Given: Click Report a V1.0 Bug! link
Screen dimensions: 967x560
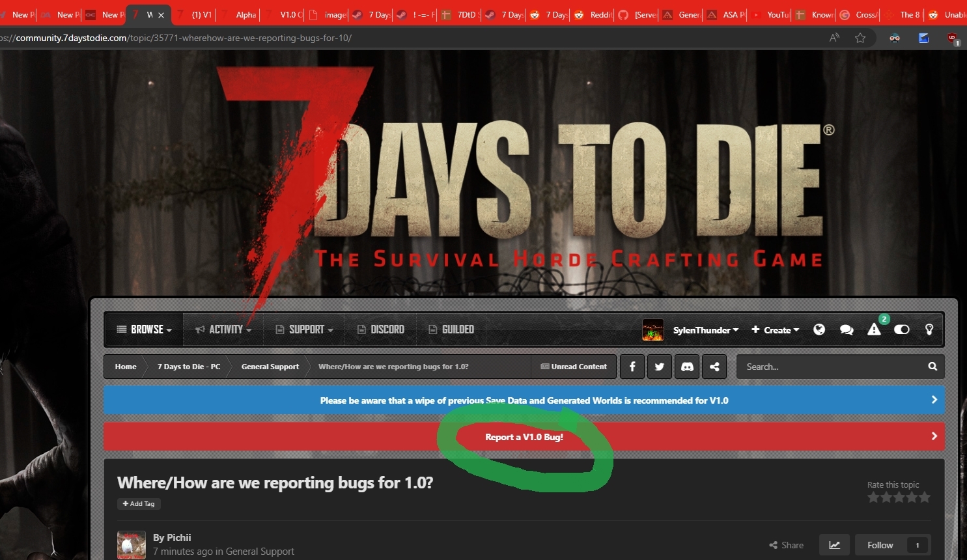Looking at the screenshot, I should click(524, 437).
